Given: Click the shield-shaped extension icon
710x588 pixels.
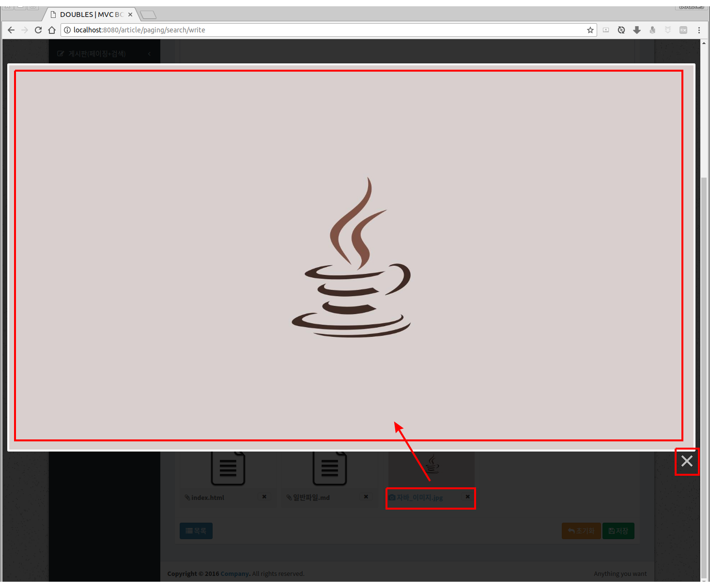Looking at the screenshot, I should pos(668,30).
